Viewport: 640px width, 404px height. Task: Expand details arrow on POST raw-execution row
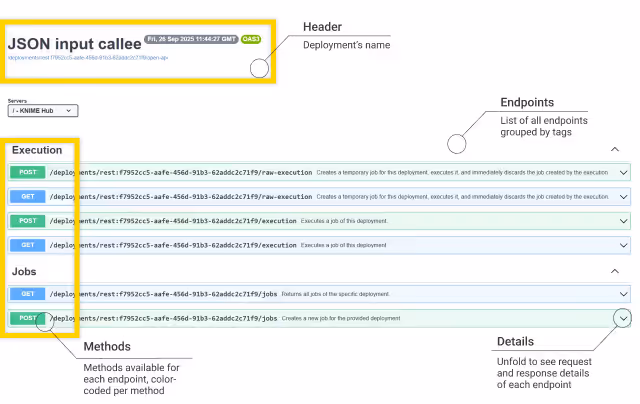click(x=623, y=173)
